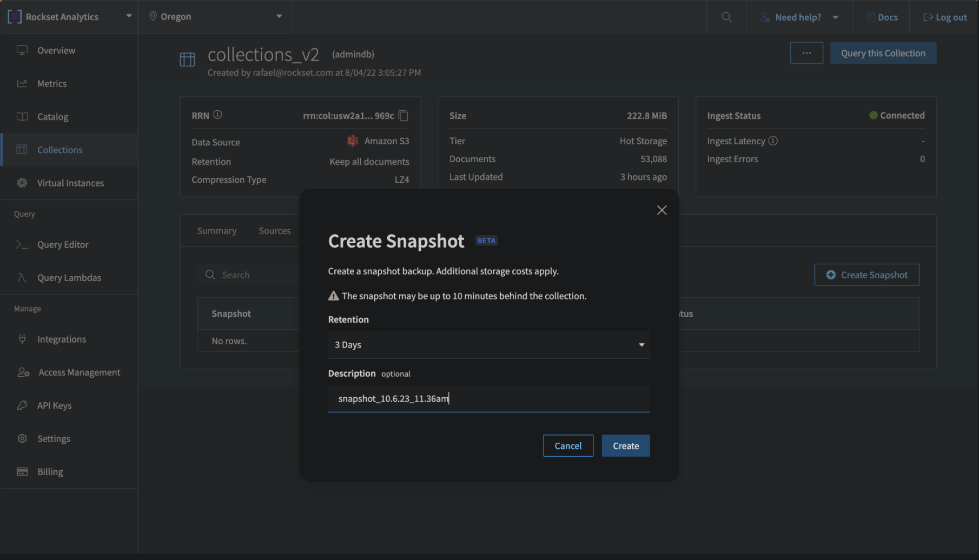
Task: Click the '3 hours ago' last updated value
Action: click(643, 177)
